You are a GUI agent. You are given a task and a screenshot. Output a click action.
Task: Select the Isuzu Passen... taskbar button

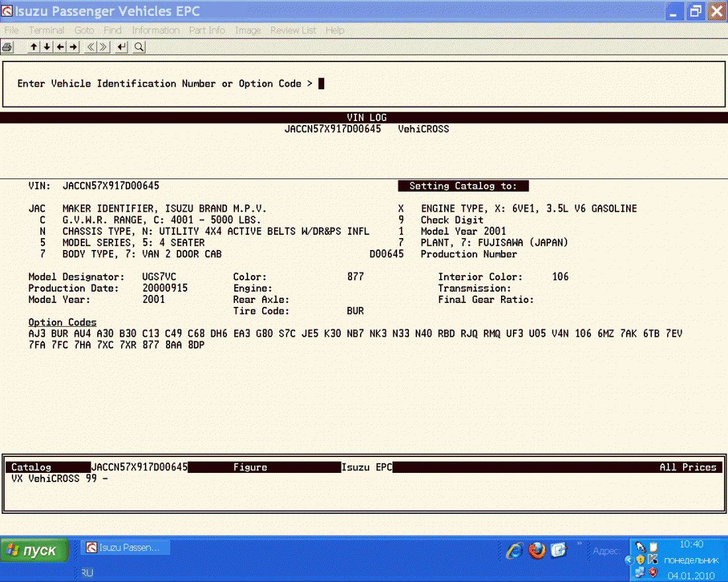tap(125, 548)
